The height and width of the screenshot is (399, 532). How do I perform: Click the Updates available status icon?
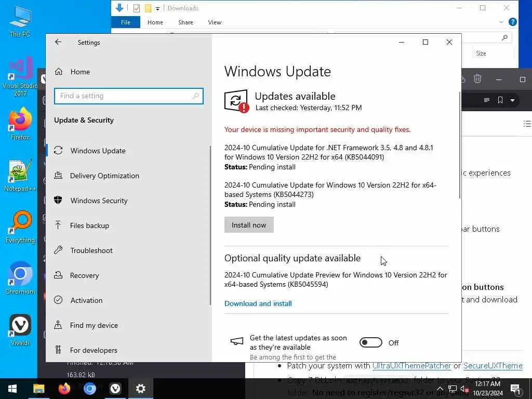coord(236,101)
